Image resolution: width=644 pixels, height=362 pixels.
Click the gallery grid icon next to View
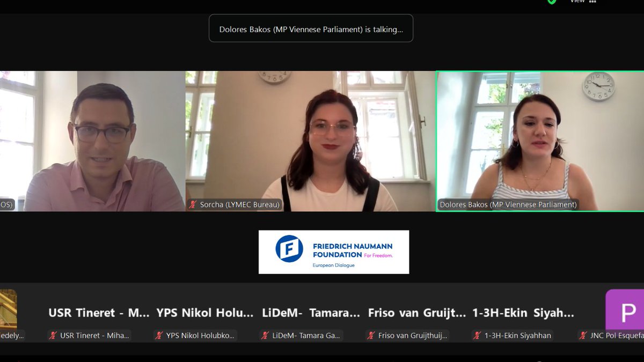point(592,1)
